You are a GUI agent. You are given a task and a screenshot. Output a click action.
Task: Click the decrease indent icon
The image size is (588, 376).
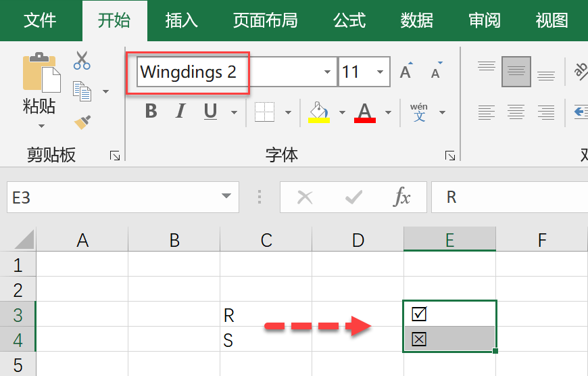click(x=581, y=112)
